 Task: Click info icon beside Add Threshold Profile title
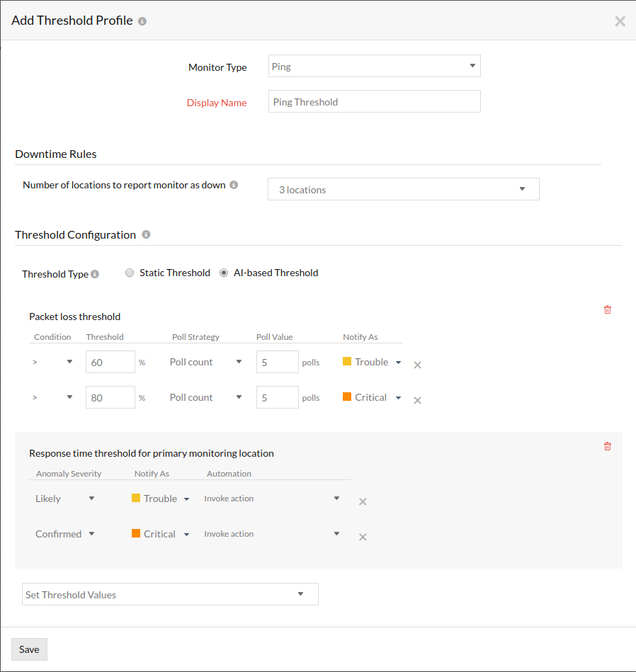click(x=142, y=21)
